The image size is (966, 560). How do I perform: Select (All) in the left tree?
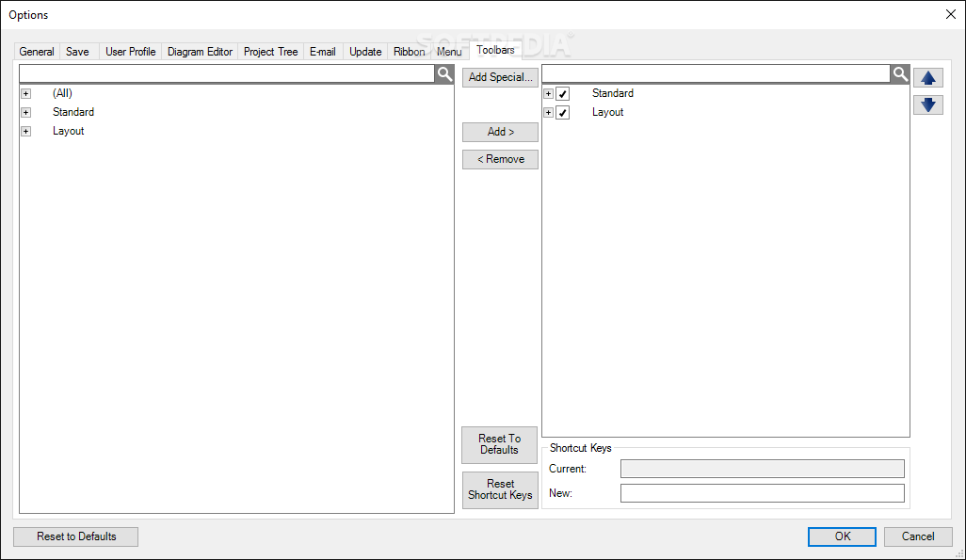62,93
